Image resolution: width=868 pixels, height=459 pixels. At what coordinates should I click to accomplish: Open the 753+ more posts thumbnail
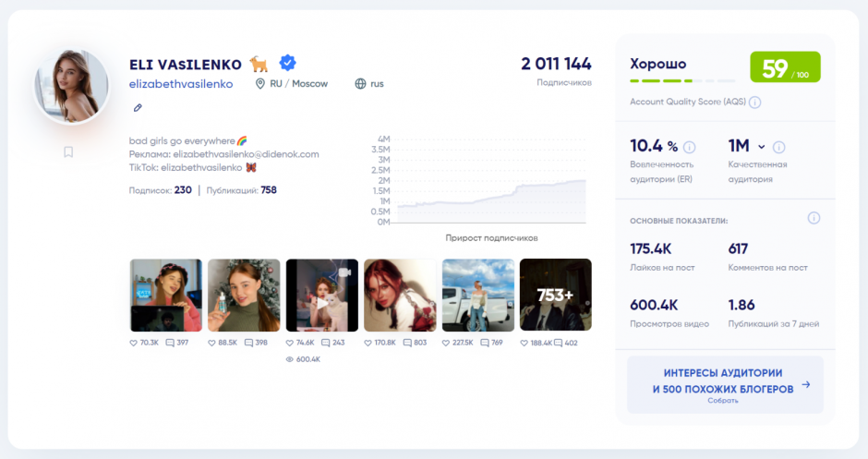pyautogui.click(x=556, y=296)
